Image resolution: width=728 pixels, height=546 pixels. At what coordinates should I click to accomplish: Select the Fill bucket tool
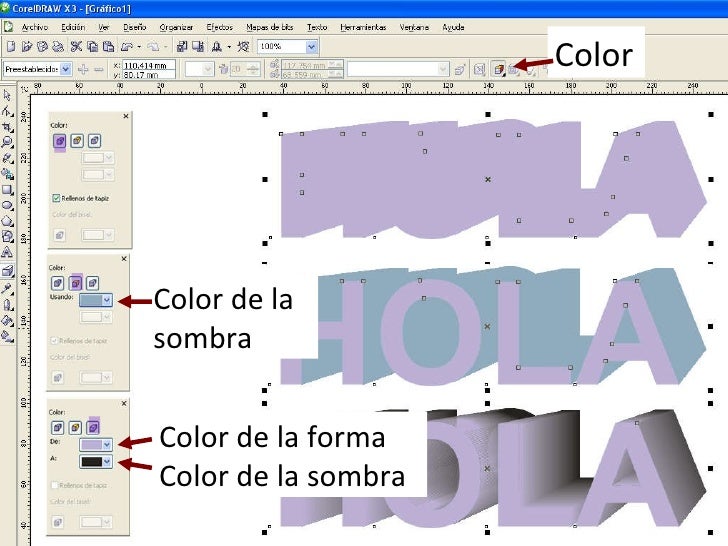coord(7,320)
